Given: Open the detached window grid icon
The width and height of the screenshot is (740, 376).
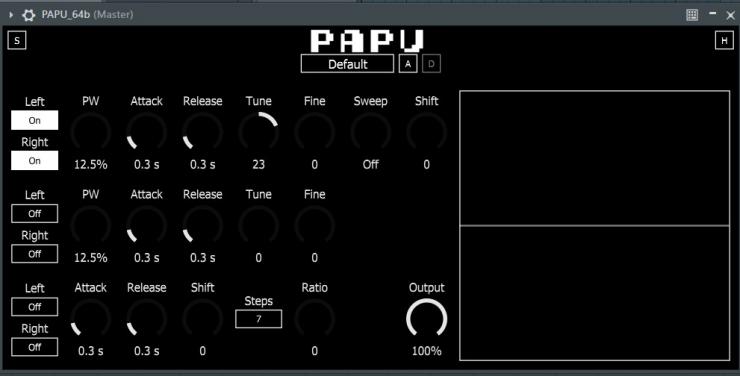Looking at the screenshot, I should click(692, 15).
